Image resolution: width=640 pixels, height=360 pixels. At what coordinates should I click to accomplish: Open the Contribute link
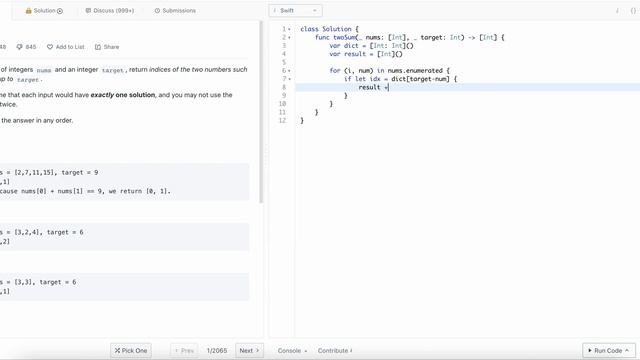pos(335,351)
